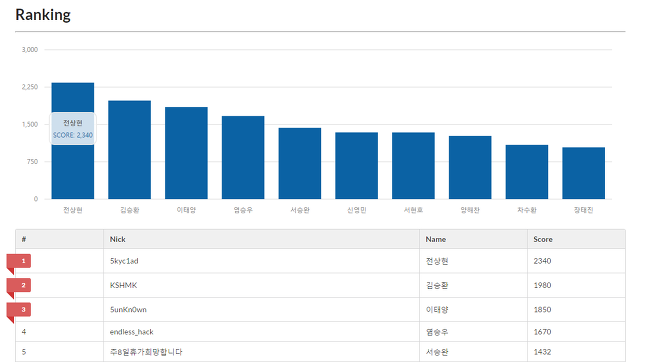Click the 1,500 y-axis label
Viewport: 650px width, 362px height.
point(30,124)
